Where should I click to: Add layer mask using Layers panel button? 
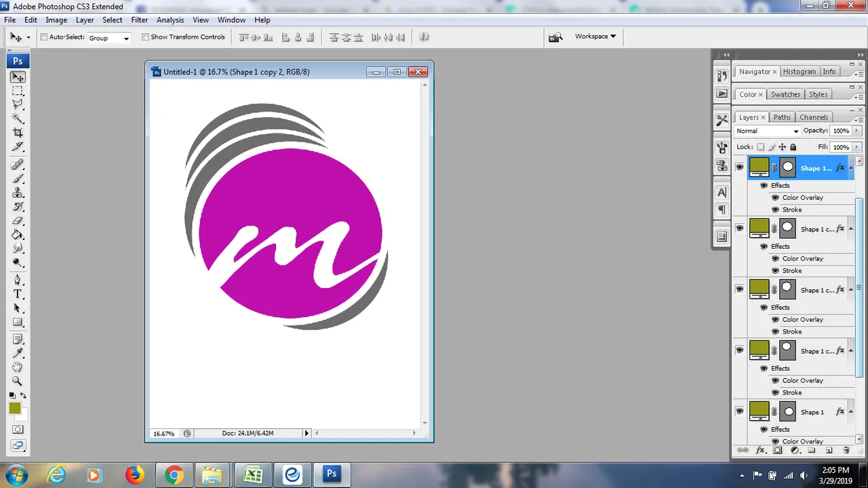[x=778, y=450]
